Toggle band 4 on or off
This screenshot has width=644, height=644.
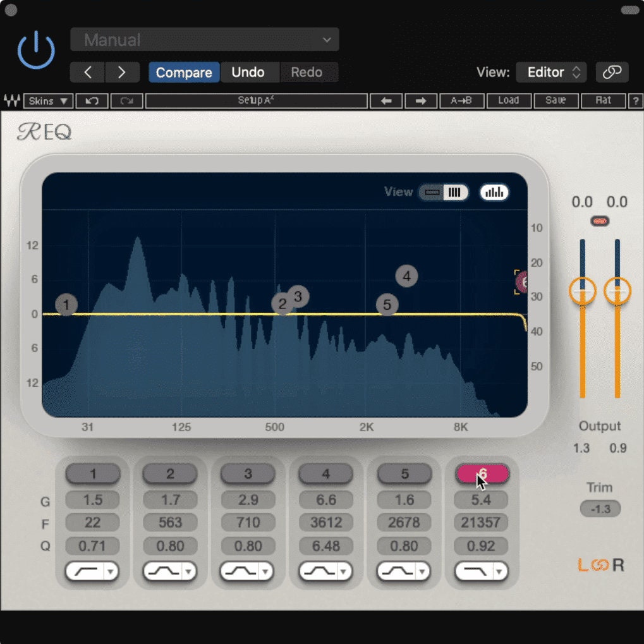pos(325,474)
